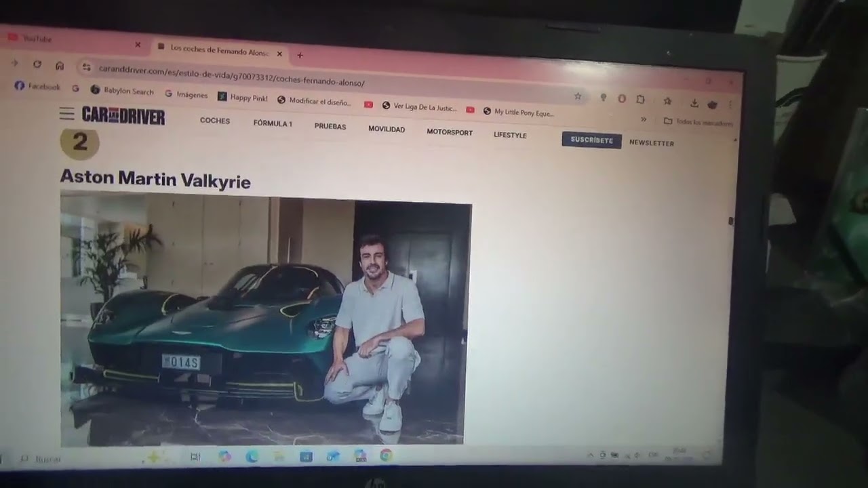Click the SUSCRÍBETE button
Viewport: 868px width, 488px height.
click(x=591, y=140)
